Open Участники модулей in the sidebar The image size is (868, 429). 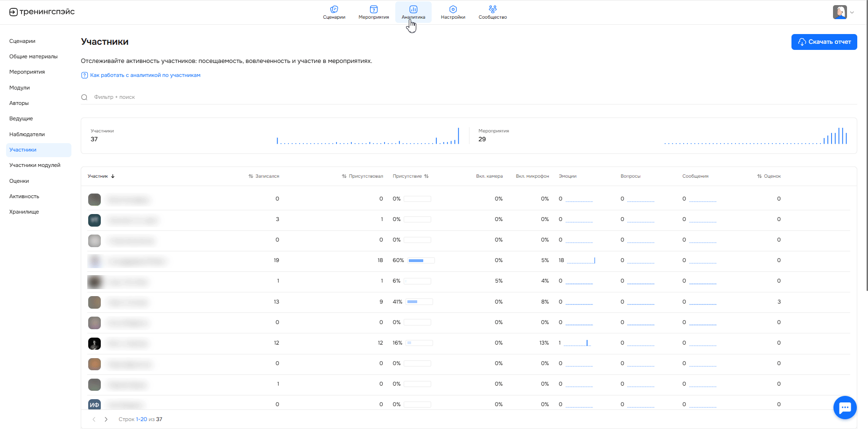click(x=35, y=165)
